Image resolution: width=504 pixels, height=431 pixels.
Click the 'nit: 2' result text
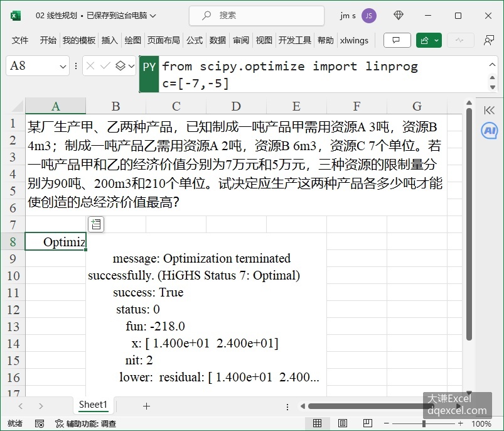(139, 360)
